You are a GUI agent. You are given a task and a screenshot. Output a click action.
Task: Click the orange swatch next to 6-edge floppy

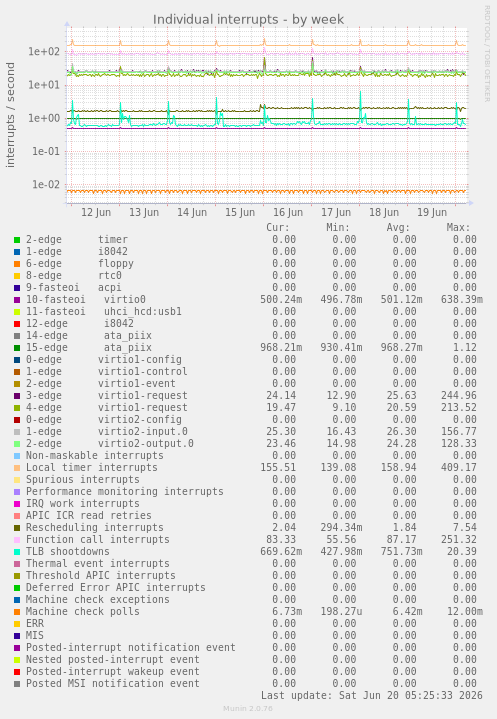click(x=17, y=264)
